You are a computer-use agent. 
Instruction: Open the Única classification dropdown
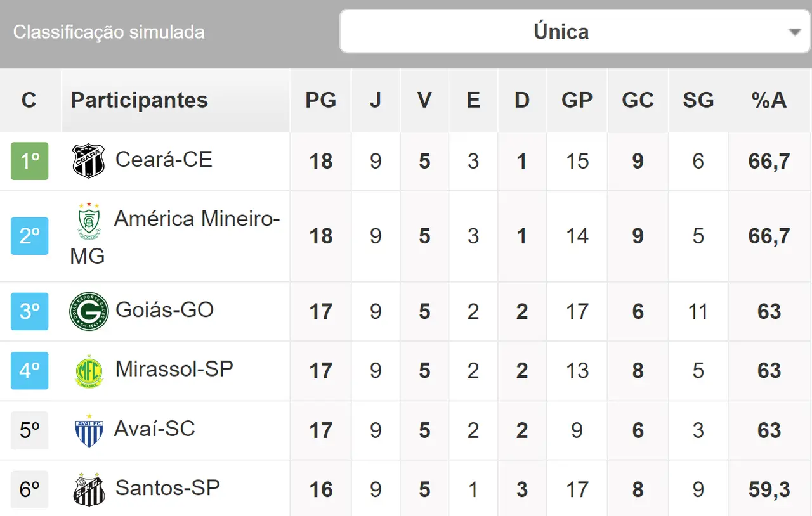click(561, 32)
